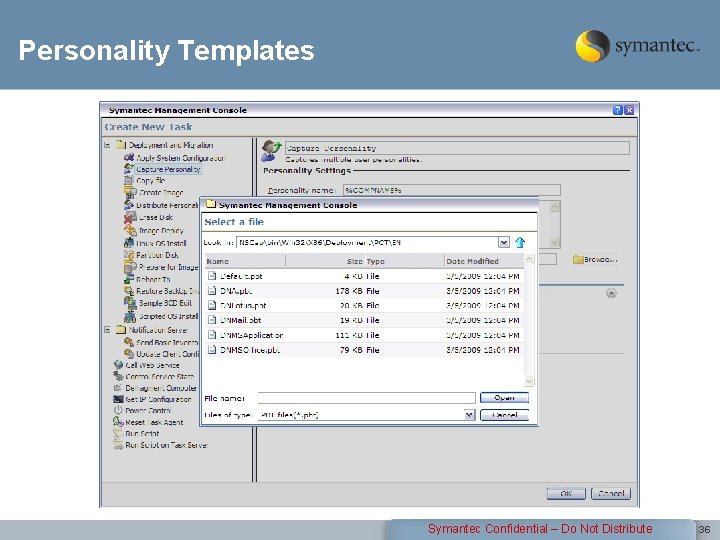This screenshot has height=540, width=720.
Task: Select the DNMail.pbt file
Action: coord(364,320)
